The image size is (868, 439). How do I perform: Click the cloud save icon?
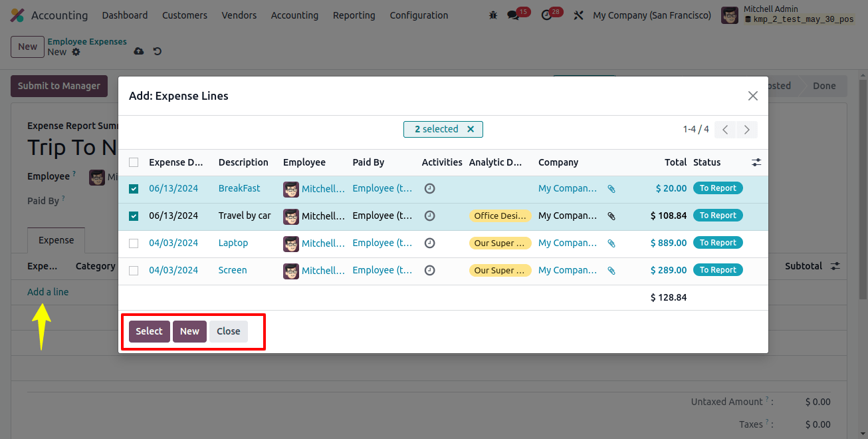point(138,51)
